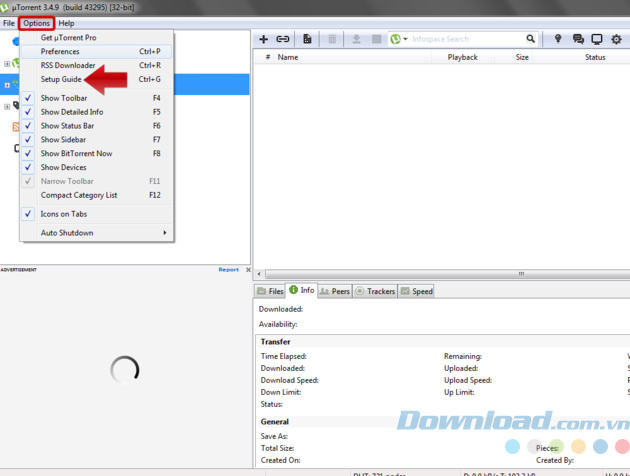Click the Infospace Search input field

point(466,39)
